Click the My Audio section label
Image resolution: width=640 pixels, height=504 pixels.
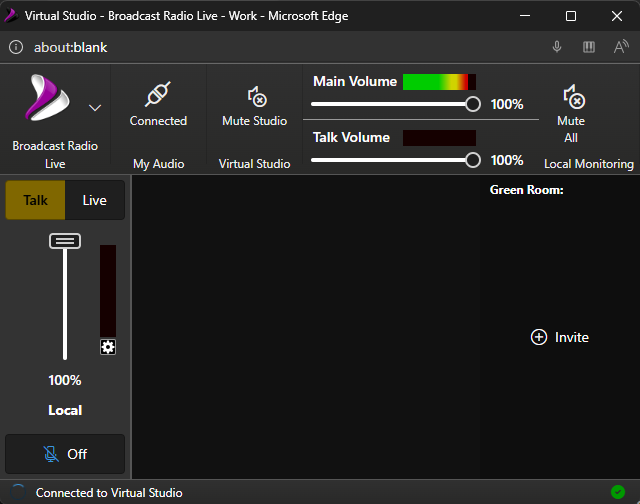coord(158,164)
